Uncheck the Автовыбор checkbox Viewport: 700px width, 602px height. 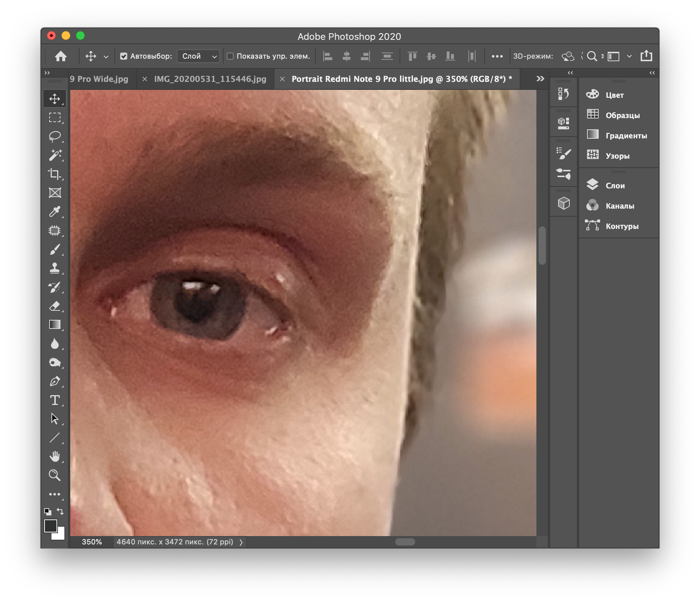point(124,56)
